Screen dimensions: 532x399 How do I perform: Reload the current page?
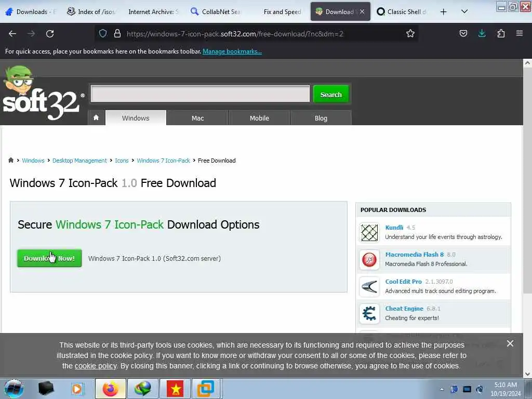pyautogui.click(x=50, y=34)
